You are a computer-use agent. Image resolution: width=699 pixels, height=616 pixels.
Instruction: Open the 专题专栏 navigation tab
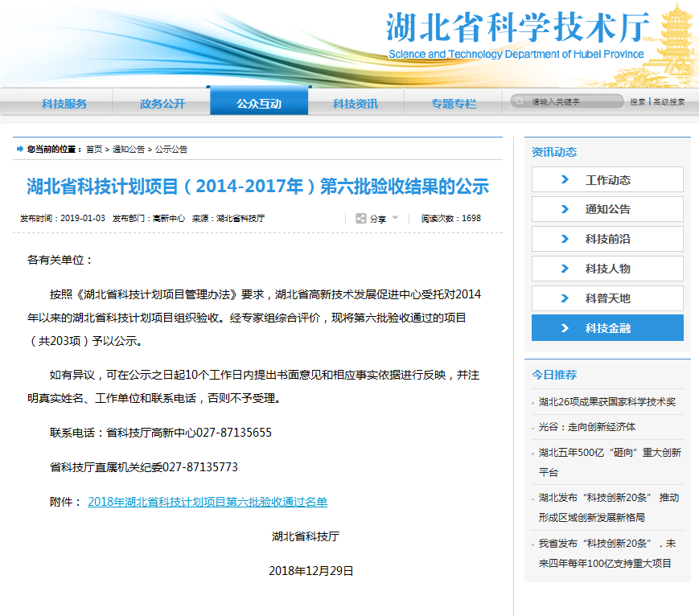(x=453, y=104)
